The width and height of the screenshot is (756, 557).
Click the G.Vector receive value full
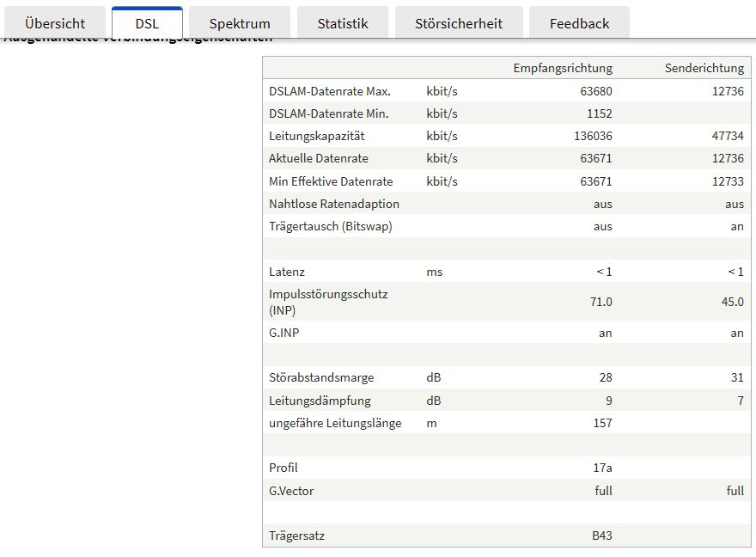[604, 491]
